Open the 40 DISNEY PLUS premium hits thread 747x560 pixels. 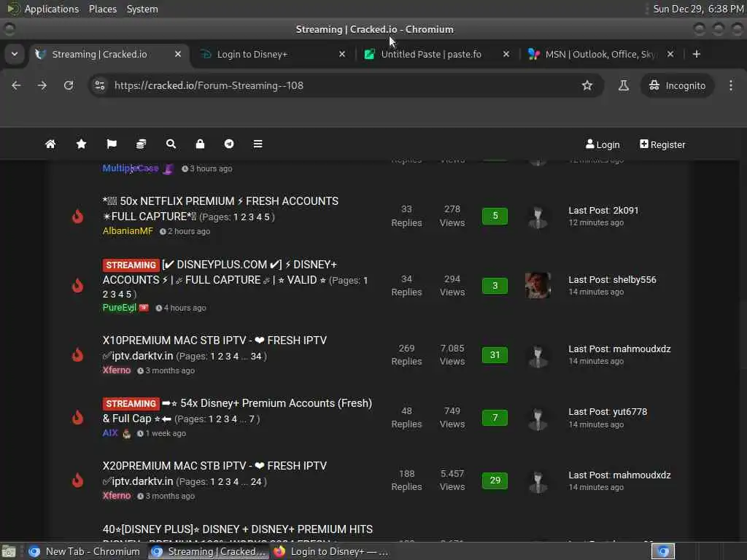238,529
